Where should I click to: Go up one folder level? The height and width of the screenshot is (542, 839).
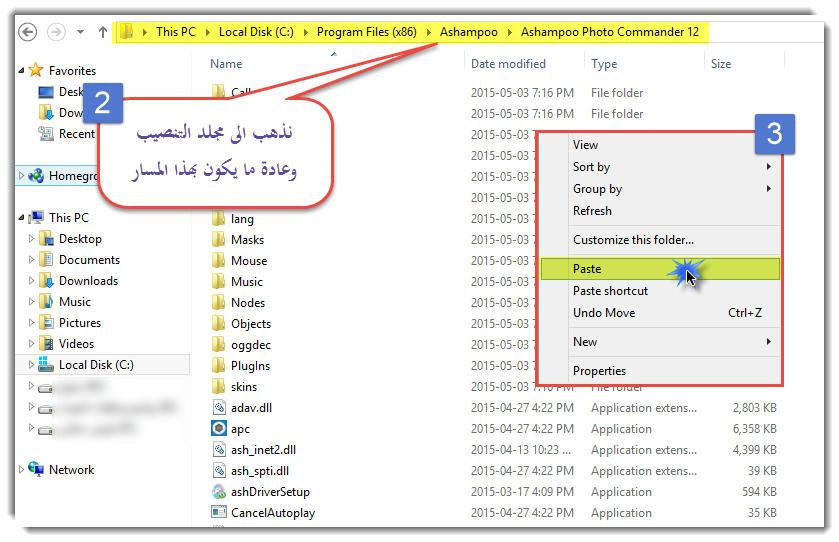pyautogui.click(x=103, y=32)
